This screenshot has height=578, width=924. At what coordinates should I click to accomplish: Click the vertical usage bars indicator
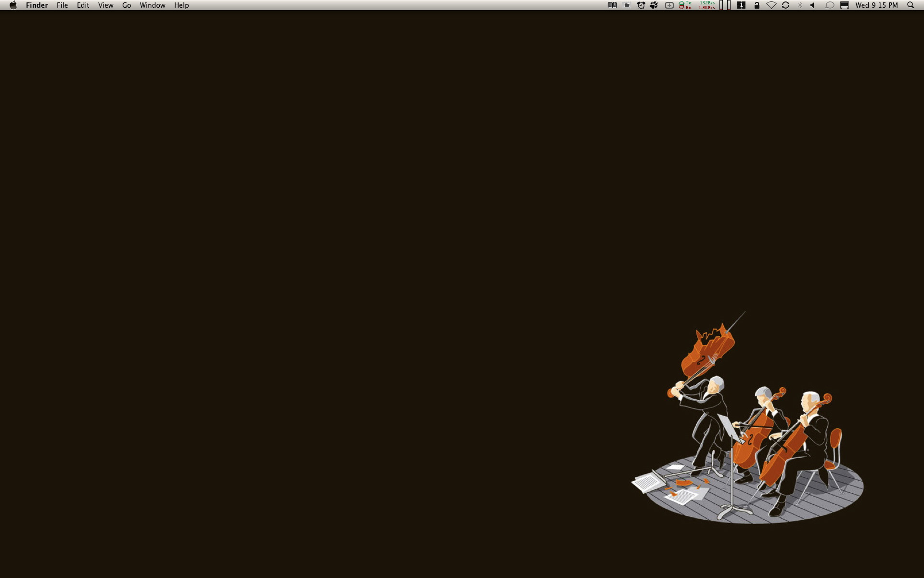[x=725, y=5]
